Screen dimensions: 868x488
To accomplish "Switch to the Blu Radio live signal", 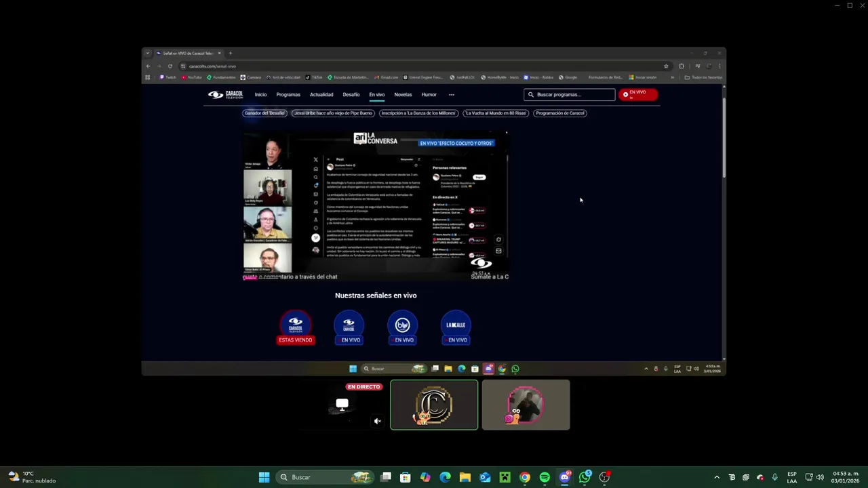I will point(403,328).
